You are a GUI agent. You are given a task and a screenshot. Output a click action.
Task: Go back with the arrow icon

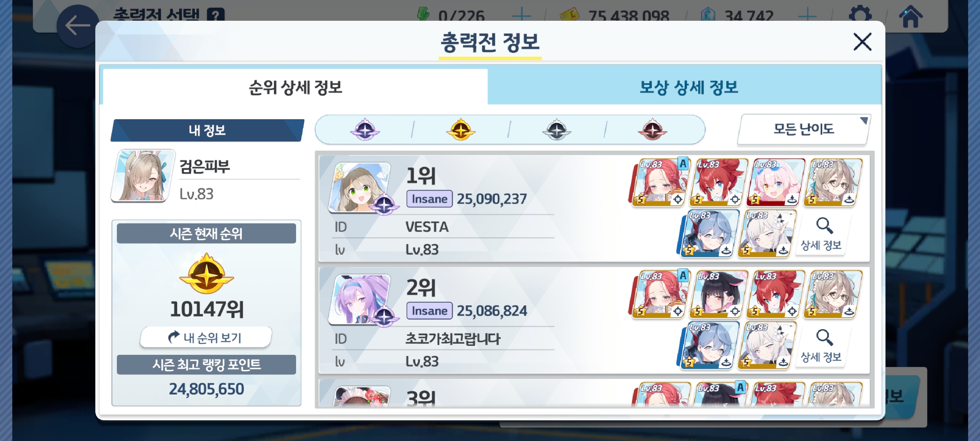[x=77, y=26]
